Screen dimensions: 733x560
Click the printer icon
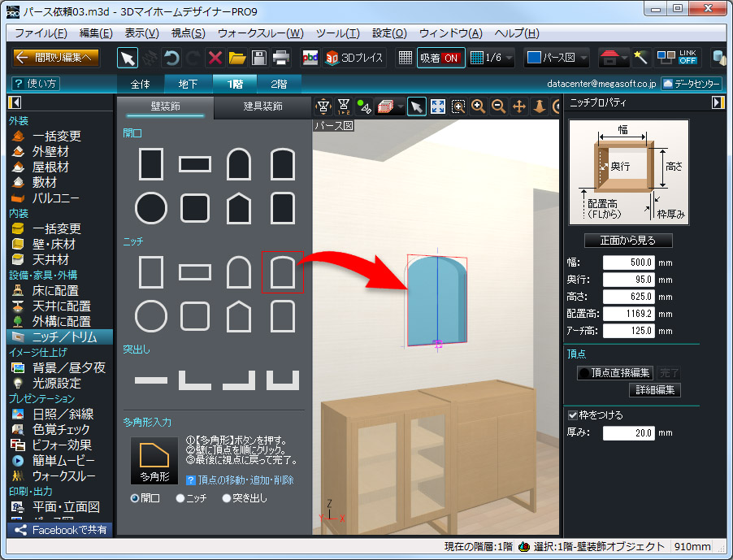(x=280, y=58)
